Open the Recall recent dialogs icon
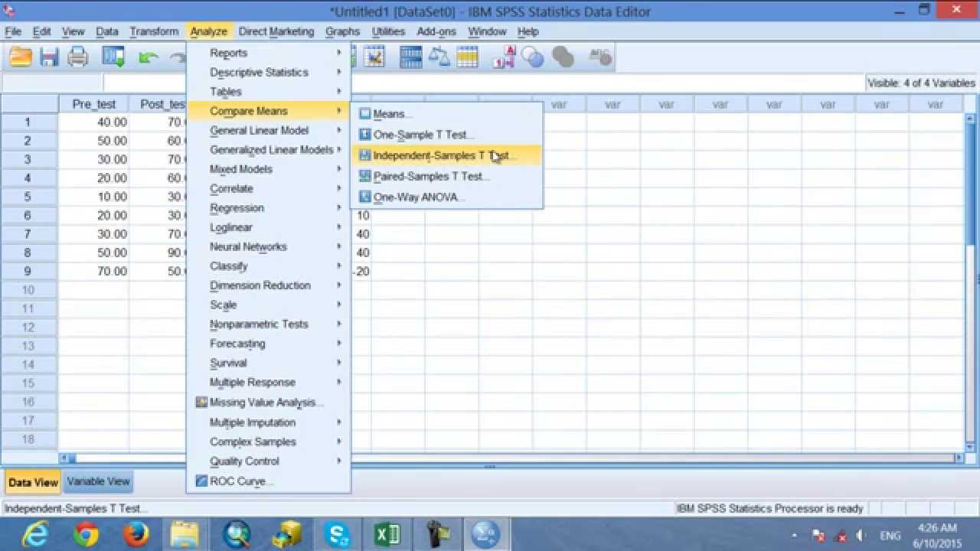The height and width of the screenshot is (551, 980). tap(113, 57)
